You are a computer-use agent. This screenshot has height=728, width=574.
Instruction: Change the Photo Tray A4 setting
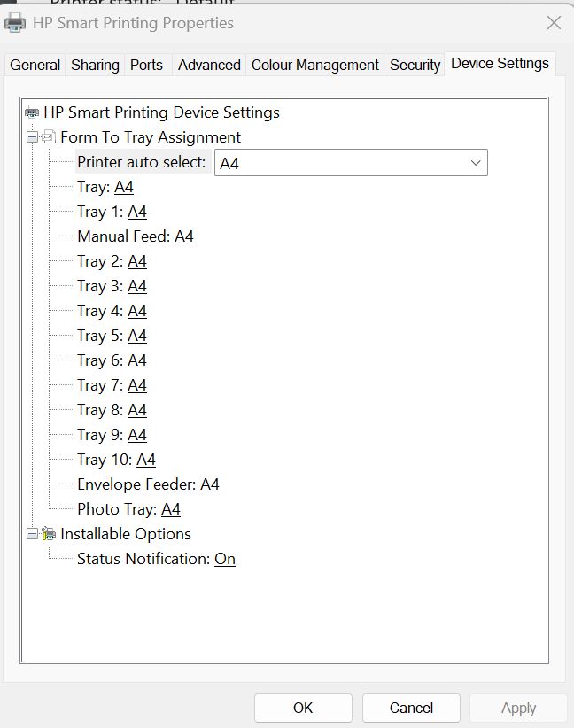coord(170,509)
